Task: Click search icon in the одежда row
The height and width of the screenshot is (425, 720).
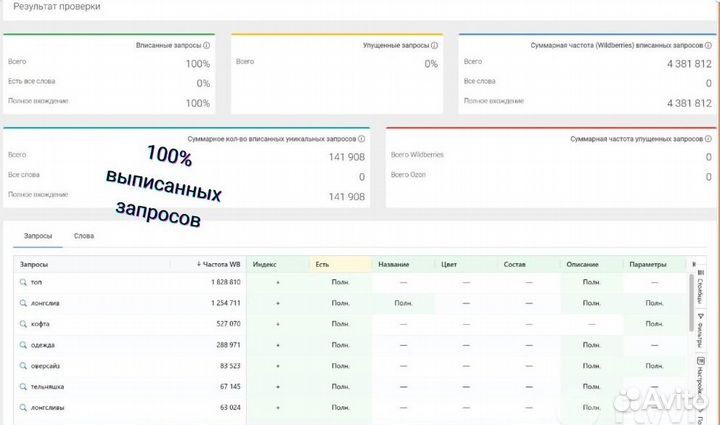Action: [23, 345]
